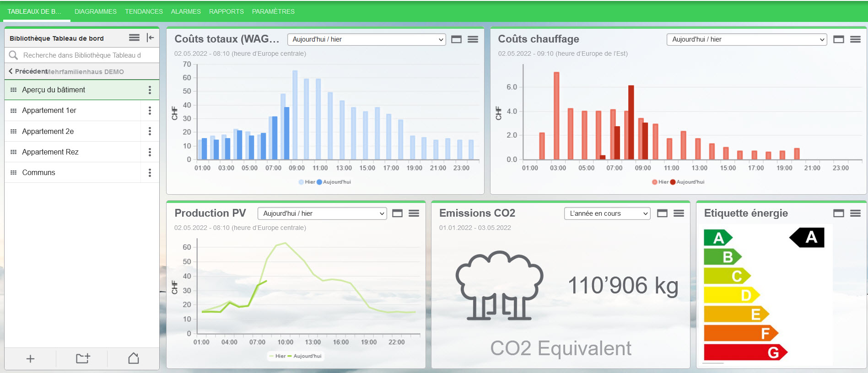The width and height of the screenshot is (868, 373).
Task: Click the home icon in sidebar footer
Action: point(134,359)
